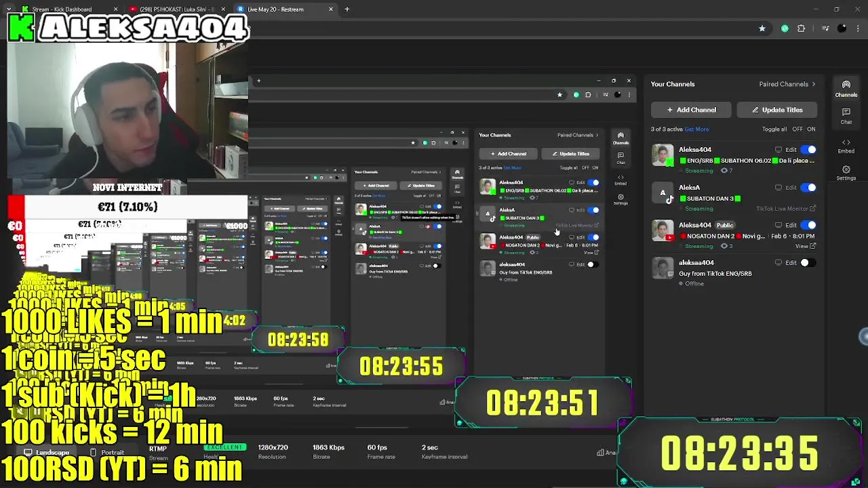Screen dimensions: 868x488
Task: Click the Update Titles button
Action: click(776, 110)
